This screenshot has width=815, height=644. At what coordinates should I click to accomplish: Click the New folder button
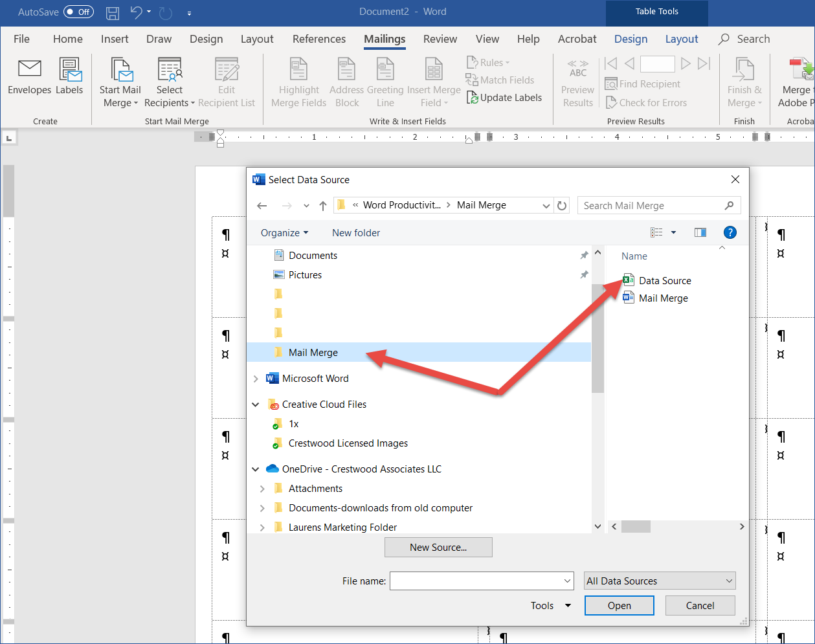(356, 233)
